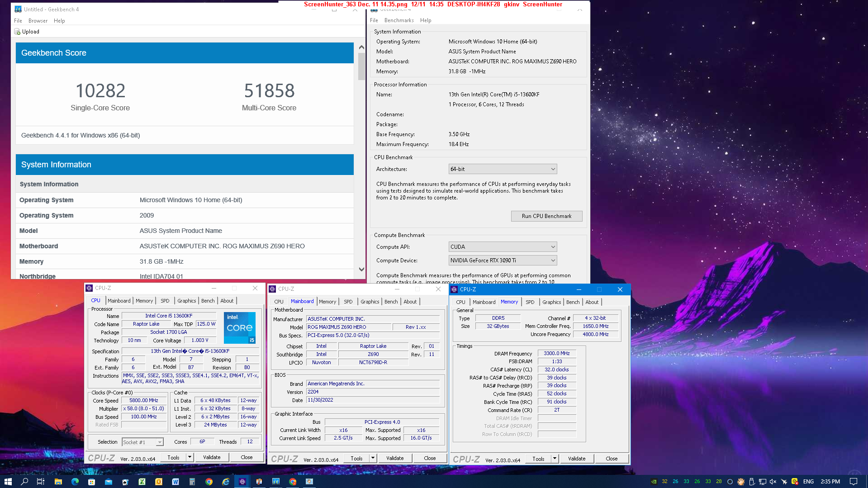868x488 pixels.
Task: Click the 2:35 PM taskbar clock
Action: tap(830, 482)
